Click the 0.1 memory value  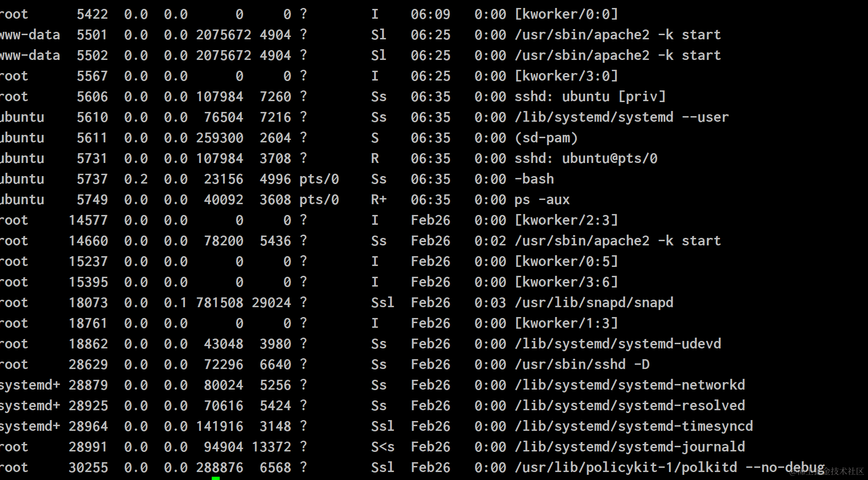click(x=176, y=303)
